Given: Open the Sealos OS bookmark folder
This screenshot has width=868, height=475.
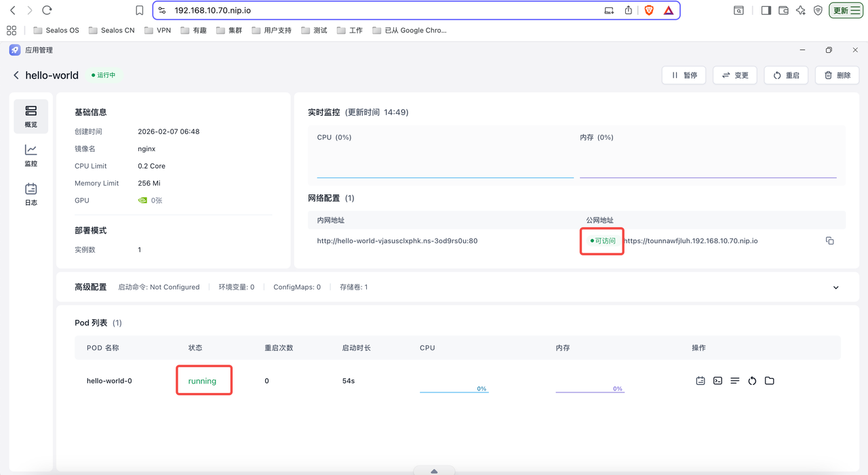Looking at the screenshot, I should (x=56, y=30).
